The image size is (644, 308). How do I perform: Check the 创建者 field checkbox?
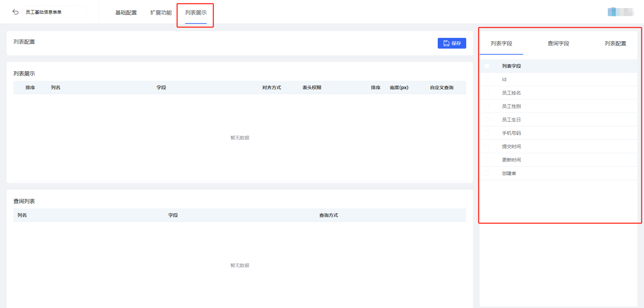click(487, 173)
